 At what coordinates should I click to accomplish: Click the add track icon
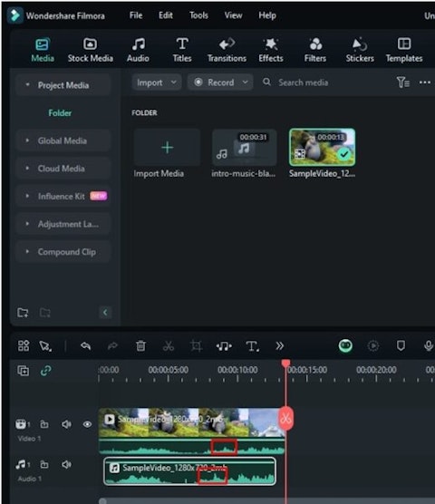(24, 371)
